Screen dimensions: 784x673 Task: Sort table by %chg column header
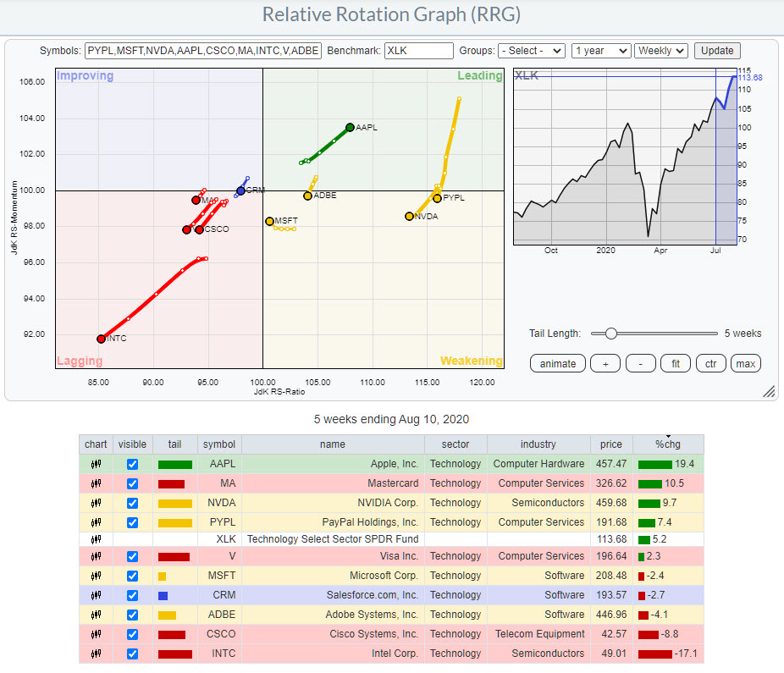[x=668, y=444]
